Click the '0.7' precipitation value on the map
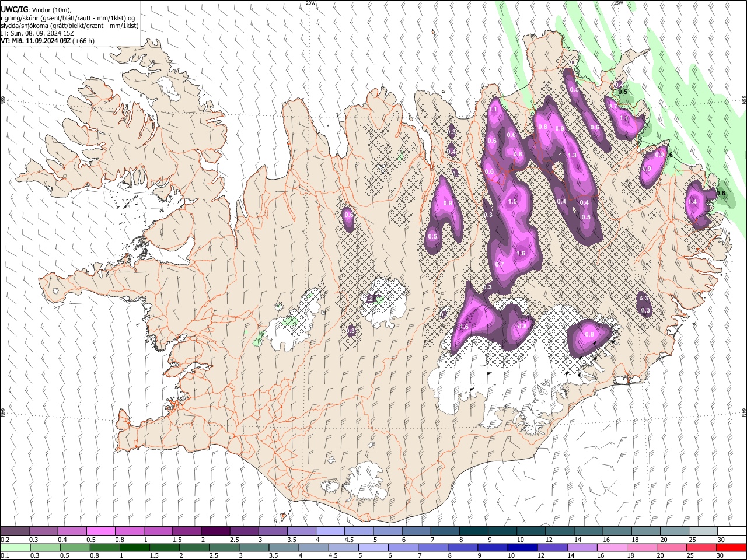 (x=499, y=264)
